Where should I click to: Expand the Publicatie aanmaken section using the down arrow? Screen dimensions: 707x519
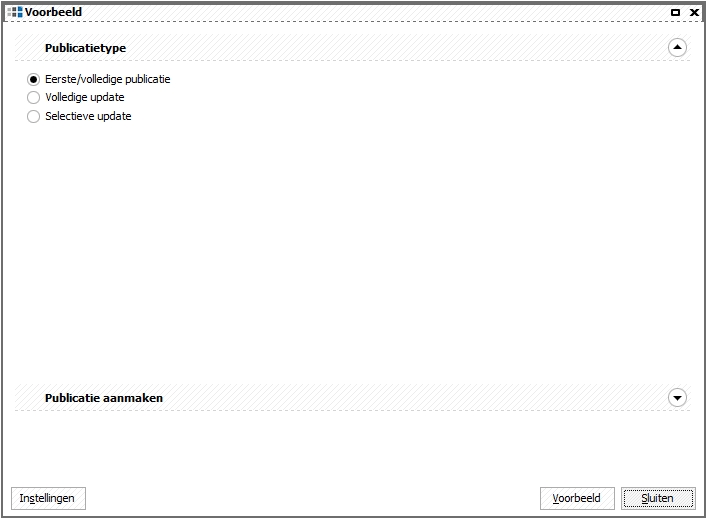(x=677, y=398)
